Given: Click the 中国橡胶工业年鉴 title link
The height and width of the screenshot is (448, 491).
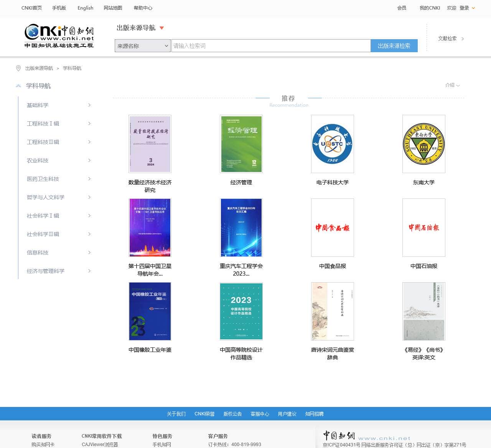Looking at the screenshot, I should 150,350.
